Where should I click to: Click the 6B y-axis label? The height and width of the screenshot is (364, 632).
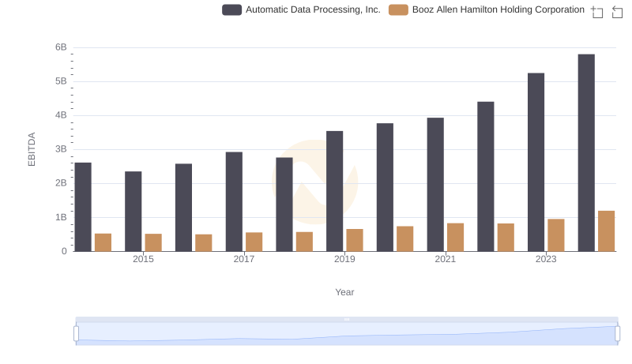point(61,47)
